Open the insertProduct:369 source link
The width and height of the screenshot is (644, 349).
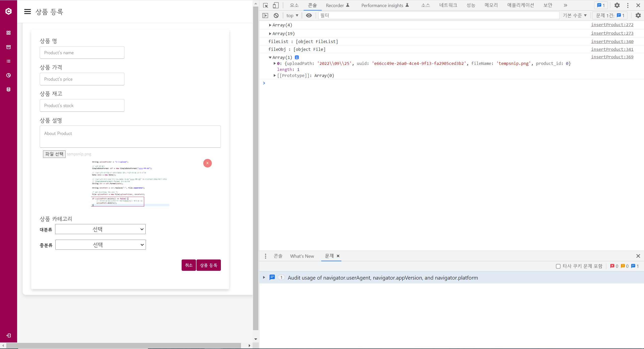click(x=612, y=57)
